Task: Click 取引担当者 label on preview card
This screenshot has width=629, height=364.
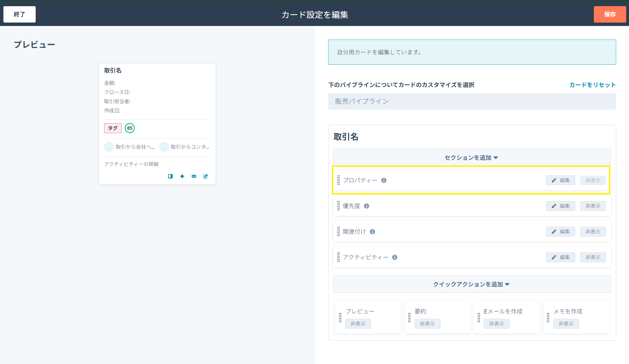Action: [117, 101]
